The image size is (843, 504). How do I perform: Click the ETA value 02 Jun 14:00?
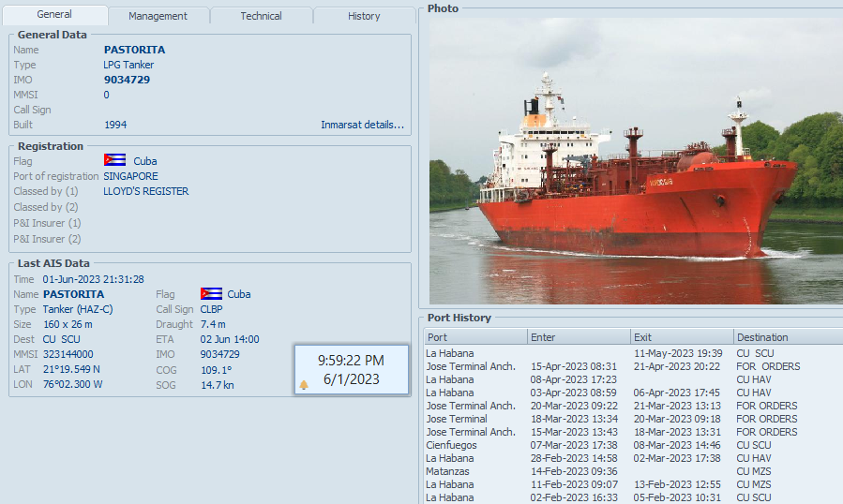click(230, 339)
